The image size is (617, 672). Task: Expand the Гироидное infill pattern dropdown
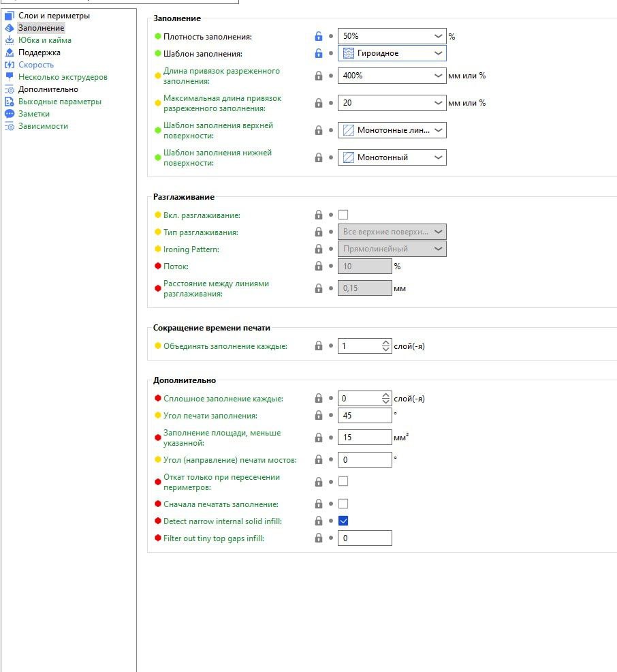tap(438, 53)
